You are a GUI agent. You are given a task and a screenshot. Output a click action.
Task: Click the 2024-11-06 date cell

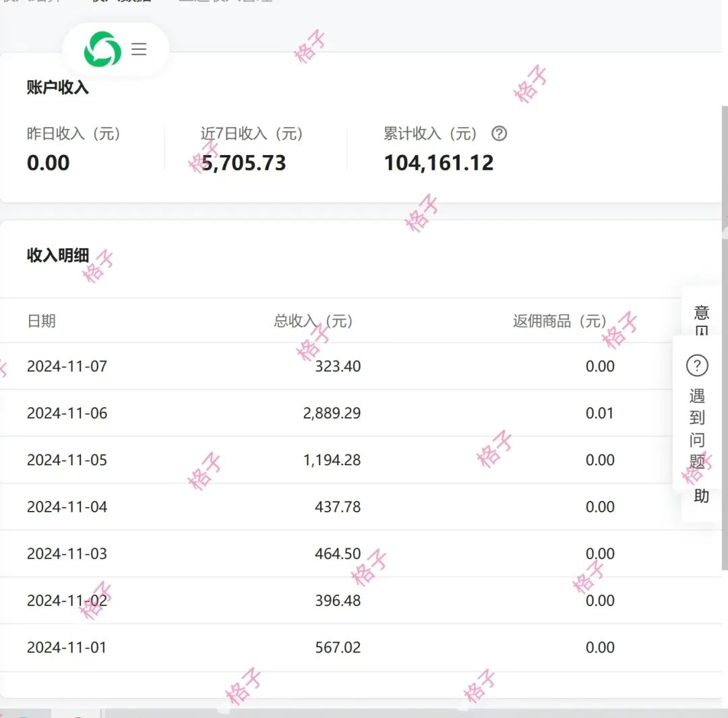[67, 413]
